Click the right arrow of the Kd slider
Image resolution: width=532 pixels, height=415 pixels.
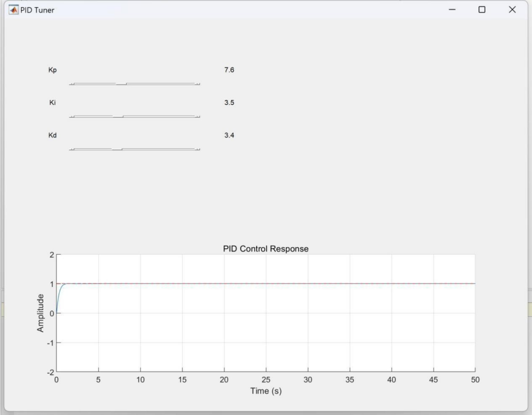[198, 149]
